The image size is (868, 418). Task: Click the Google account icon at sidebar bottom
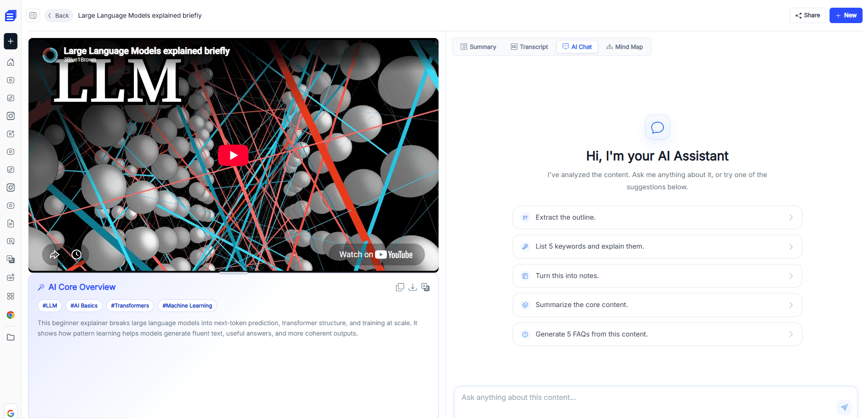point(10,413)
